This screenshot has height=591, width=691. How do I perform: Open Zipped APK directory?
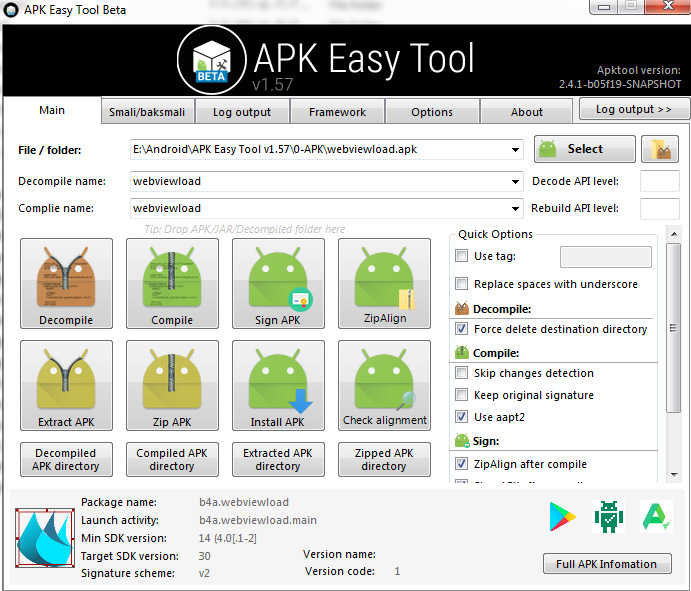(384, 460)
